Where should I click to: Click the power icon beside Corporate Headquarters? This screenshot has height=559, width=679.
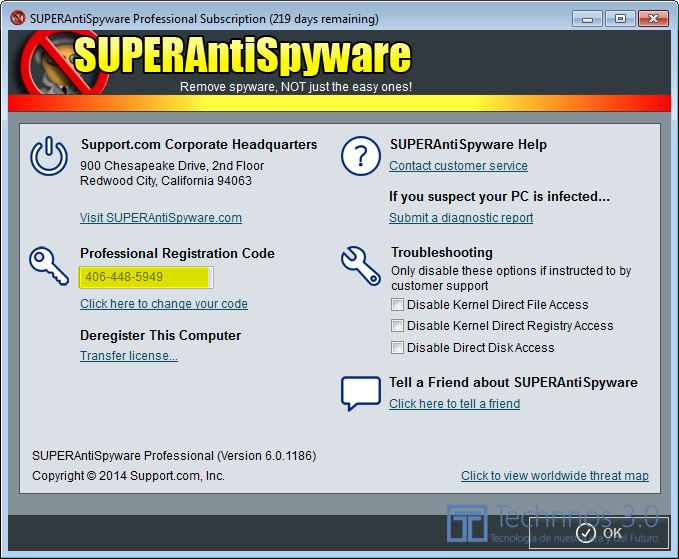click(x=49, y=156)
